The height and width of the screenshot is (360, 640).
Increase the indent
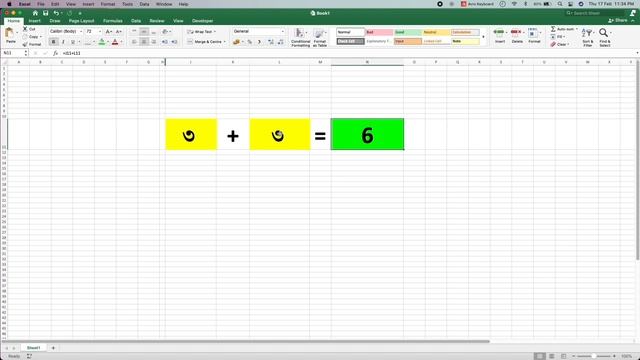tap(174, 42)
